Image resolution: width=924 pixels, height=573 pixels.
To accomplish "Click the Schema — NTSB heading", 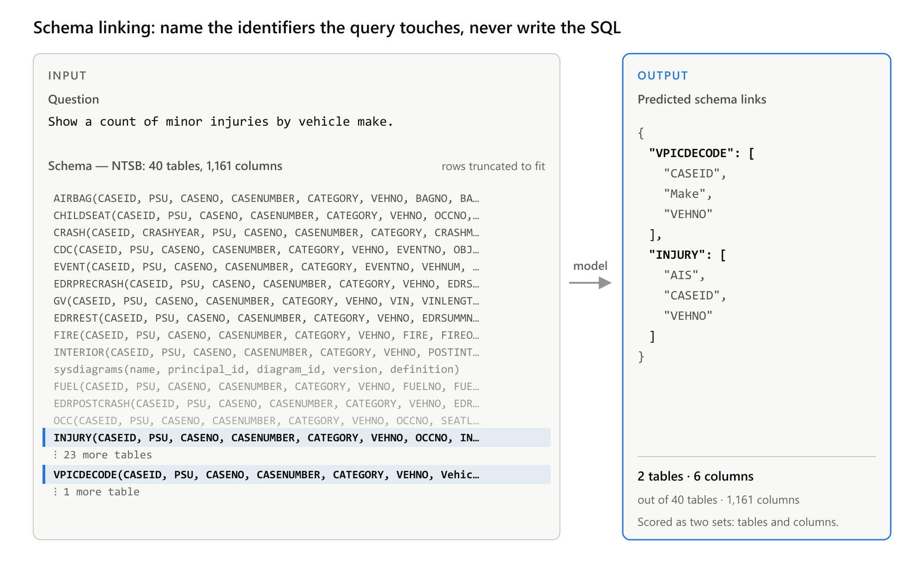I will coord(165,166).
